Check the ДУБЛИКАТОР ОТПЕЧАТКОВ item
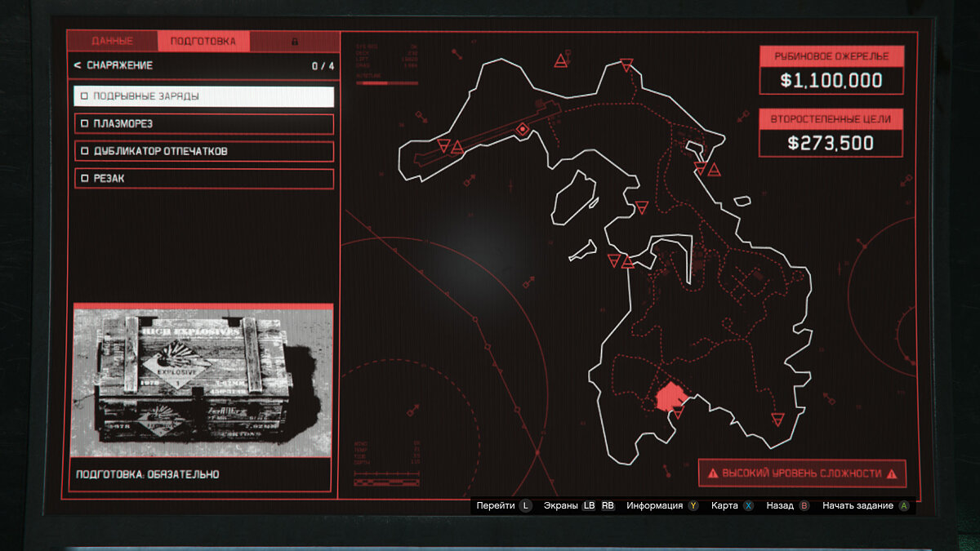Viewport: 980px width, 551px height. coord(84,152)
